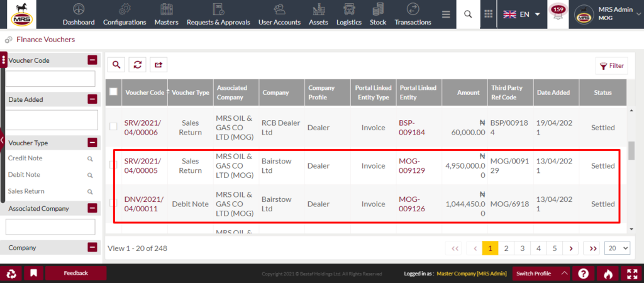Click the Feedback button
Viewport: 644px width, 283px height.
click(75, 273)
